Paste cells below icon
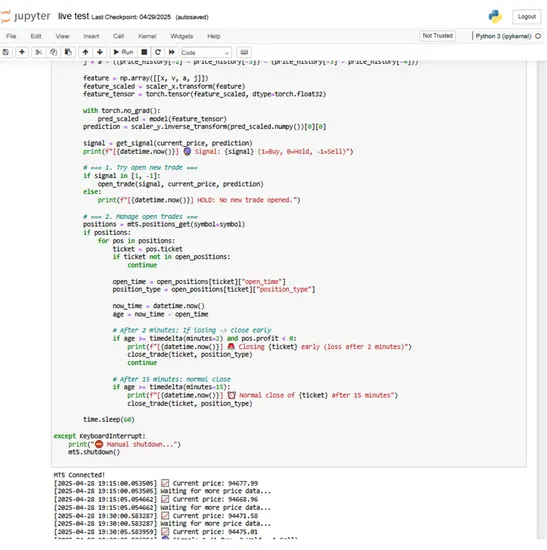 (68, 52)
